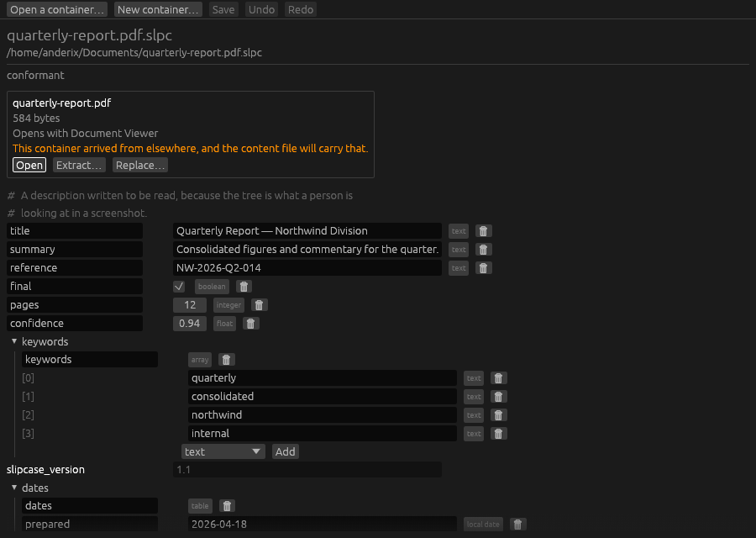Viewport: 756px width, 538px height.
Task: Click the pages value field showing 12
Action: coord(190,305)
